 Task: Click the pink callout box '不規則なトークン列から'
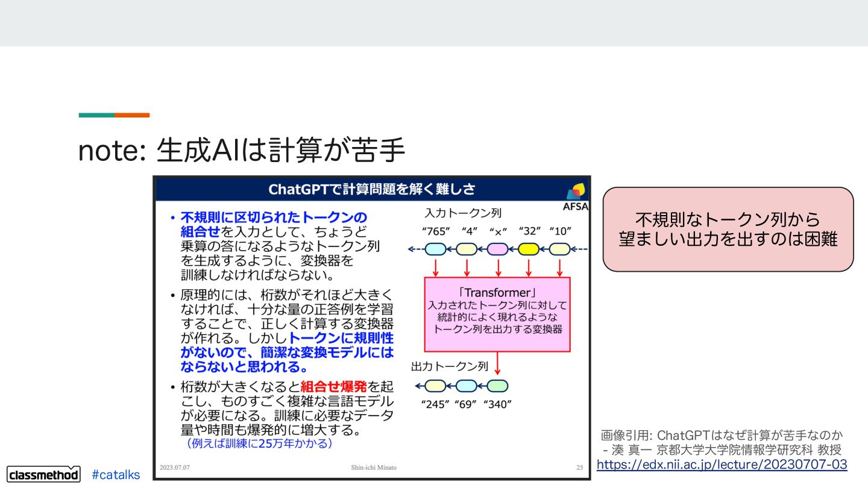point(728,229)
